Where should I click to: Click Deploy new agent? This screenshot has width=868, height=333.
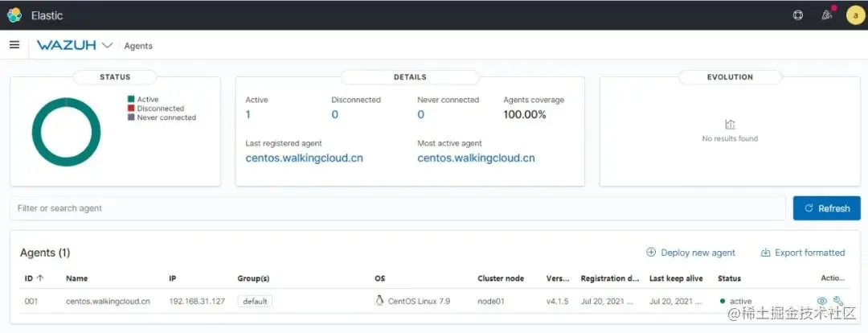tap(691, 253)
